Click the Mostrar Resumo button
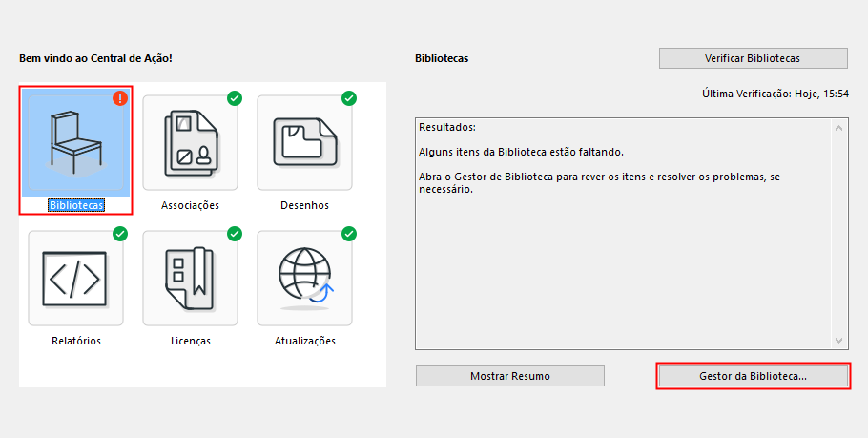868x438 pixels. 510,376
